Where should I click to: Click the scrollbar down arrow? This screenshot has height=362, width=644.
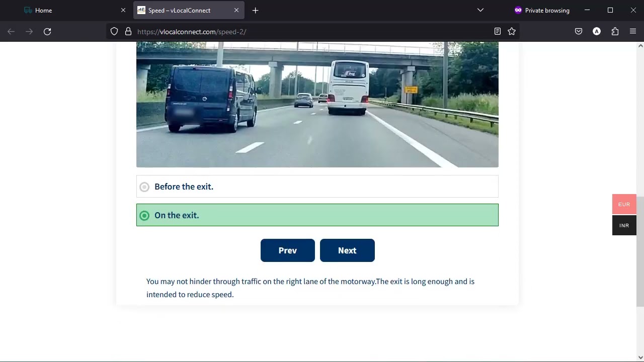640,357
